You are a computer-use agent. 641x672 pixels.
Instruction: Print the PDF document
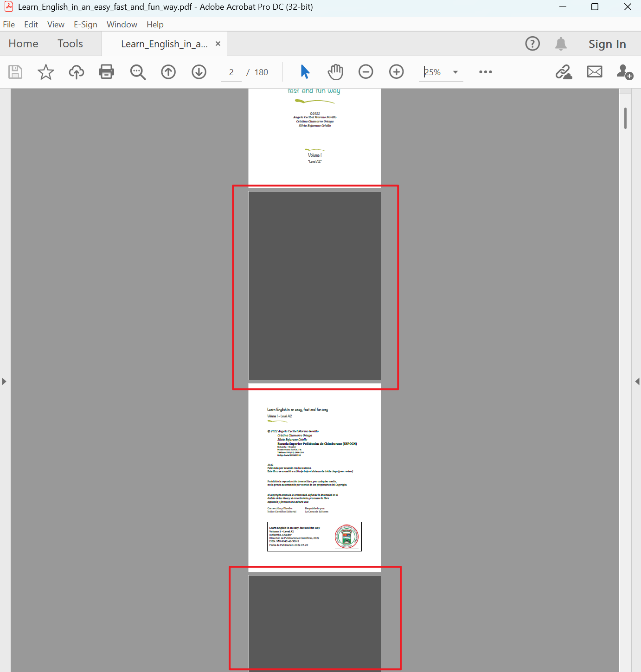pos(106,72)
